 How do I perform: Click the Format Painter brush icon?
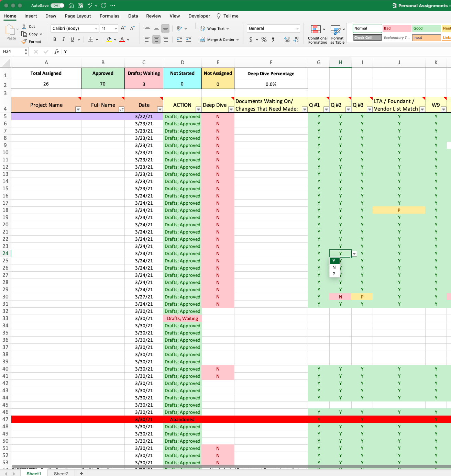click(24, 42)
